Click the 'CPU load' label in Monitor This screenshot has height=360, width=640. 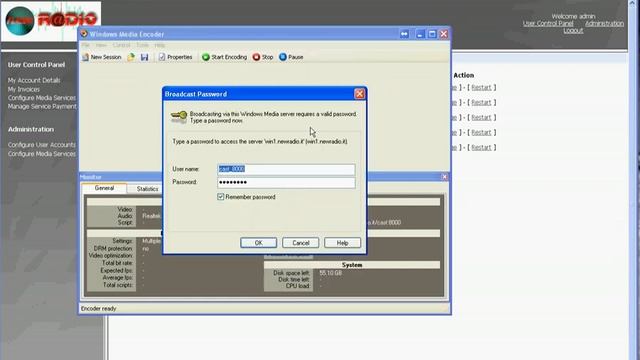click(297, 286)
